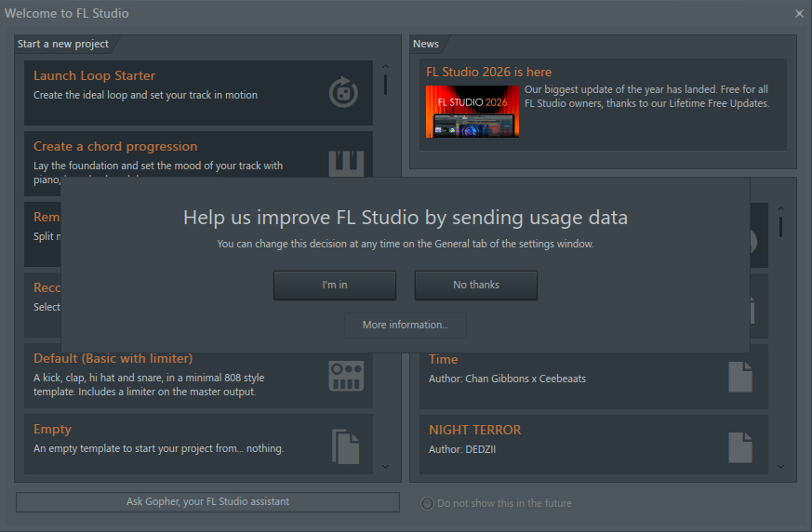Image resolution: width=812 pixels, height=532 pixels.
Task: Open the News tab
Action: click(x=426, y=44)
